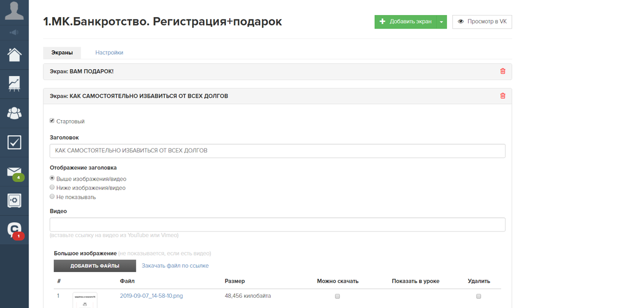Viewport: 644px width, 308px height.
Task: Select 'Ниже изображения/видео' radio option
Action: tap(52, 188)
